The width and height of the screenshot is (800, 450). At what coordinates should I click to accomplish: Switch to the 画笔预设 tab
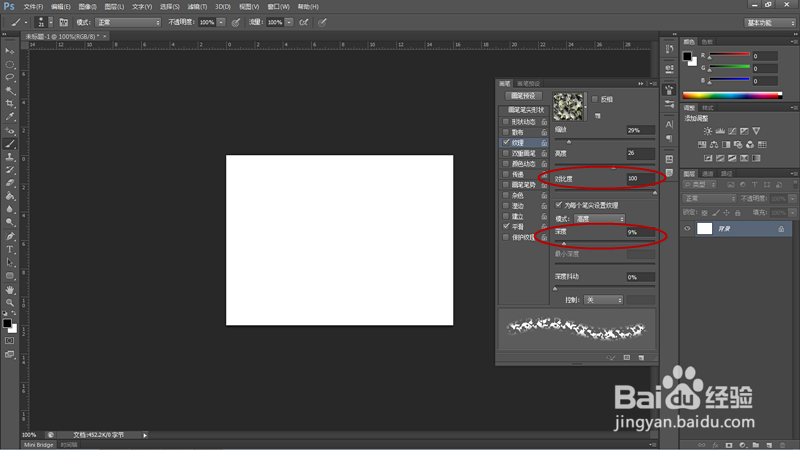[528, 84]
